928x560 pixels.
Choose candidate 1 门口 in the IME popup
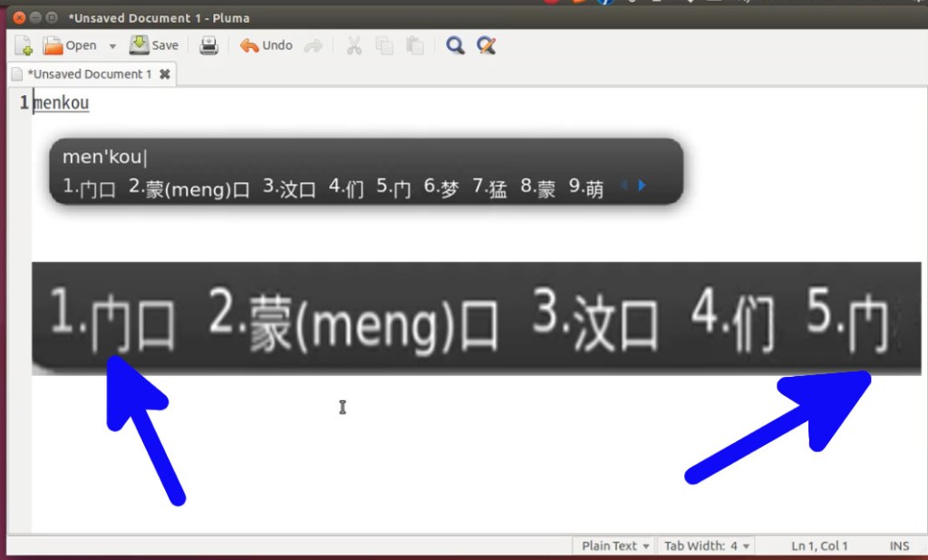(x=90, y=188)
